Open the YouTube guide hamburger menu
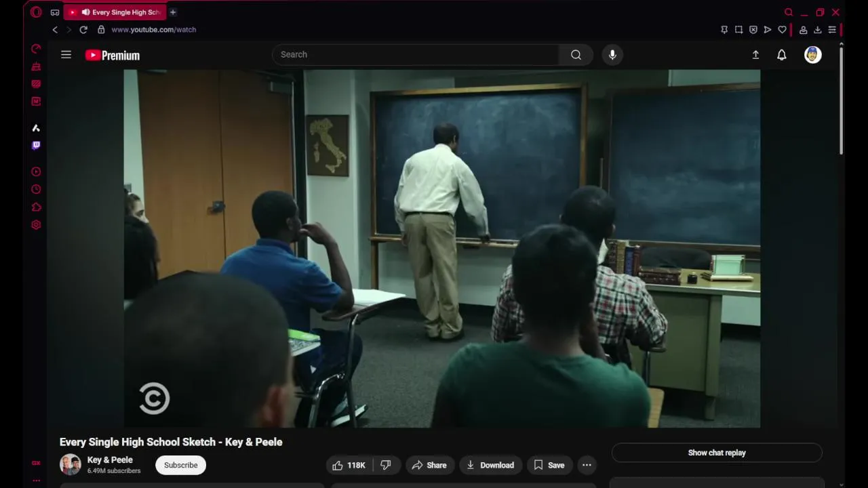The width and height of the screenshot is (868, 488). (66, 55)
